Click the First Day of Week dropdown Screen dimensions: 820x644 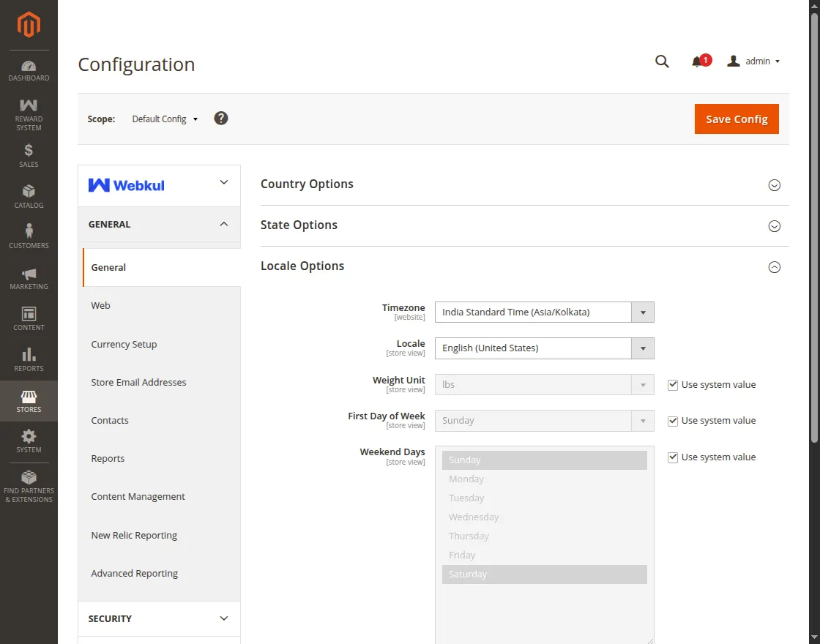[545, 421]
